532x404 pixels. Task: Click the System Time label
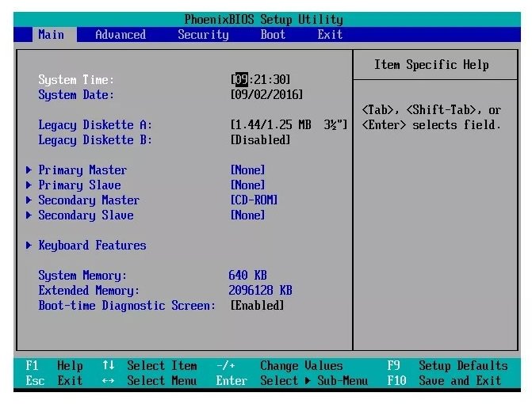click(76, 80)
